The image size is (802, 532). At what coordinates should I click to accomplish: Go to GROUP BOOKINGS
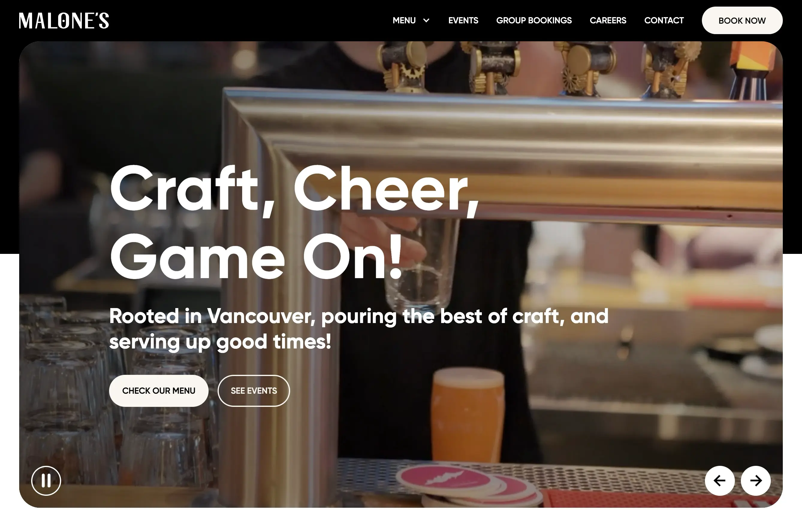click(534, 20)
